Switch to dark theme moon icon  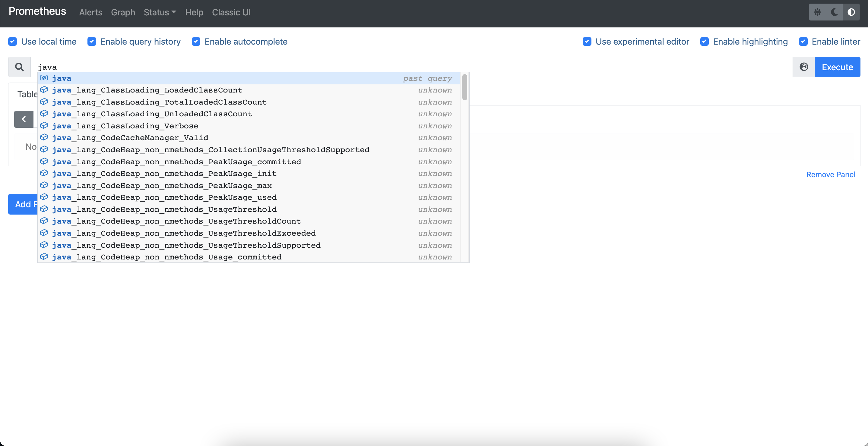pyautogui.click(x=834, y=12)
